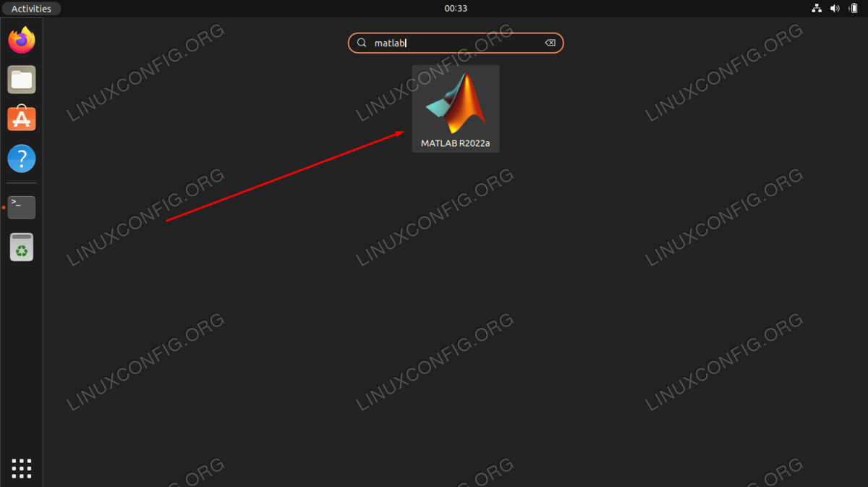Screen dimensions: 868x487
Task: Focus the search field containing matlab
Action: 456,43
